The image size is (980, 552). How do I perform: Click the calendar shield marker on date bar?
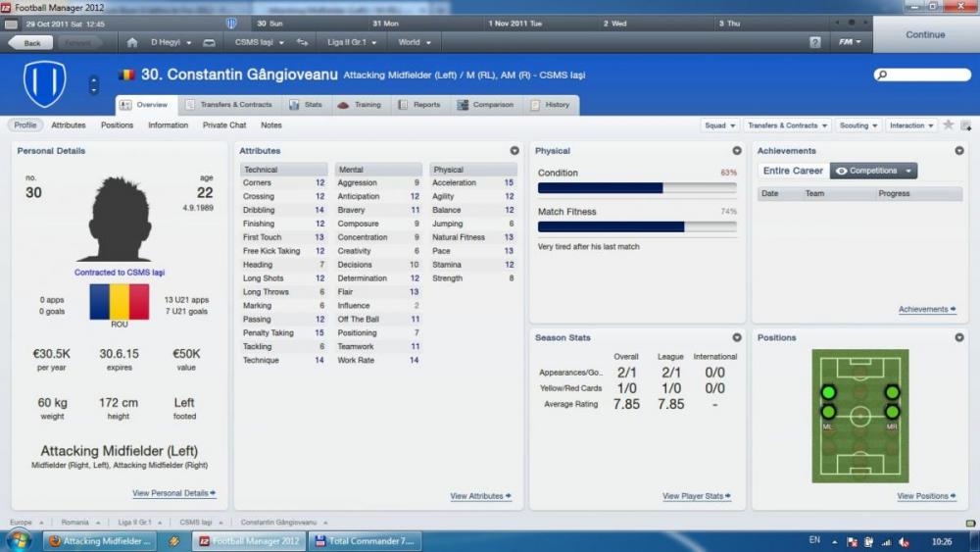click(231, 24)
